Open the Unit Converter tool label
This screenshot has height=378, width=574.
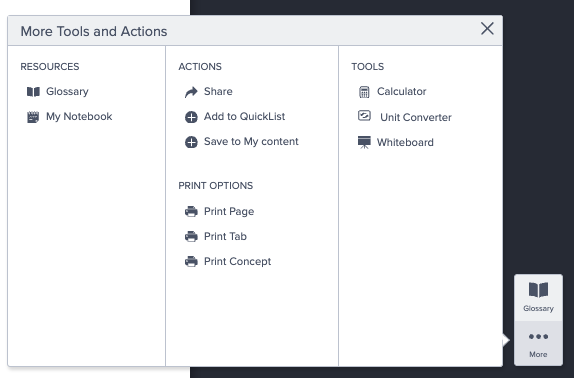pos(416,117)
